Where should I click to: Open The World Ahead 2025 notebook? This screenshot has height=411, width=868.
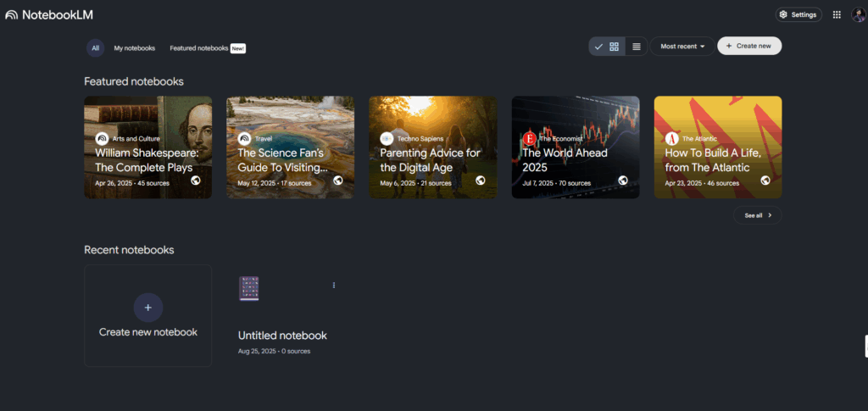pyautogui.click(x=576, y=147)
